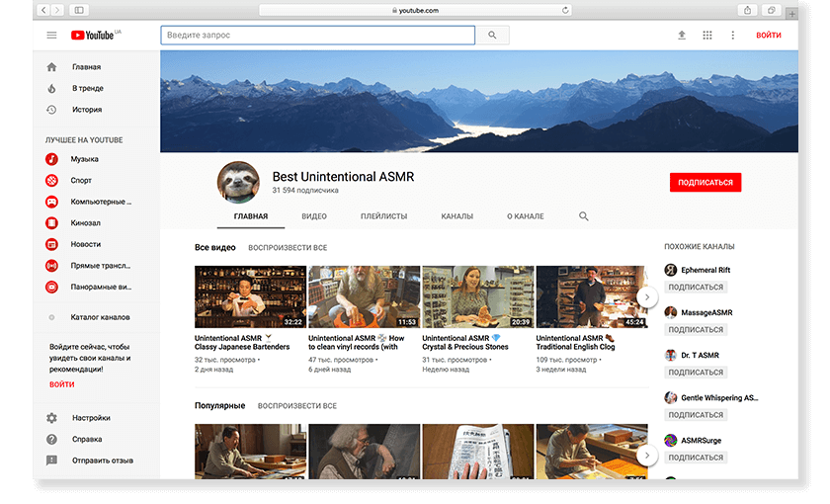The image size is (830, 504).
Task: Click the search magnifier button
Action: coord(493,36)
